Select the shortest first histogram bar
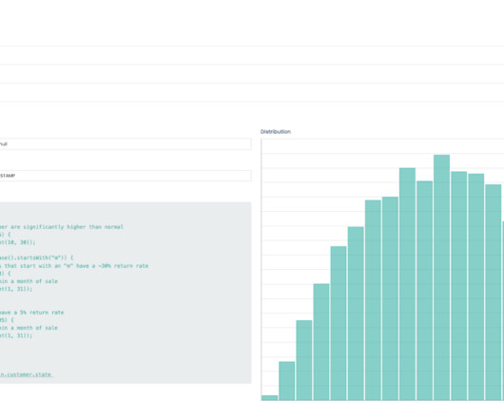The height and width of the screenshot is (420, 504). [x=269, y=398]
